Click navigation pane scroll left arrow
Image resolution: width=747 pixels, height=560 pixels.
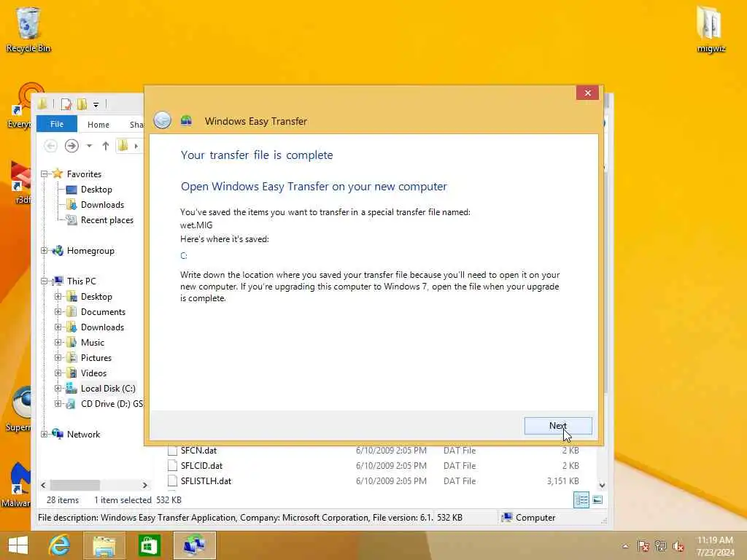43,485
